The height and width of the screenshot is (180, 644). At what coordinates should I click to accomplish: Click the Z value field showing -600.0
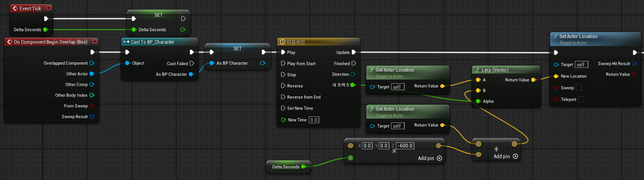point(405,146)
